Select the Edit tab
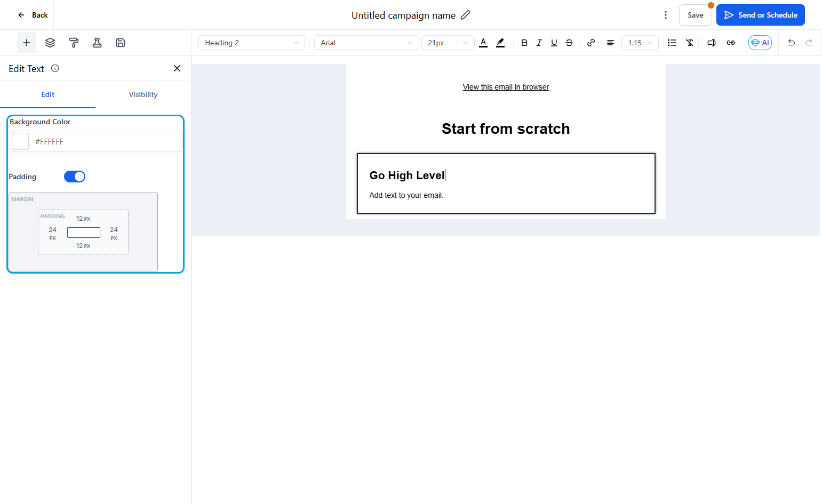Screen dimensions: 822x504 click(48, 94)
